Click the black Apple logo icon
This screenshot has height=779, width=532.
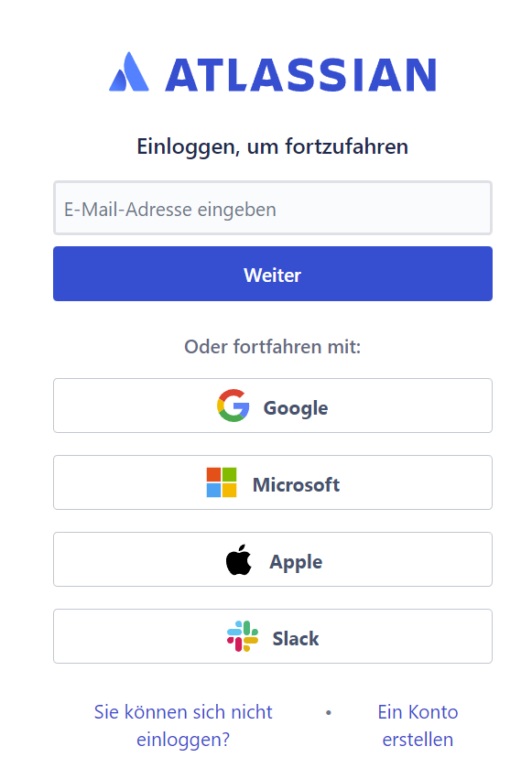coord(239,559)
